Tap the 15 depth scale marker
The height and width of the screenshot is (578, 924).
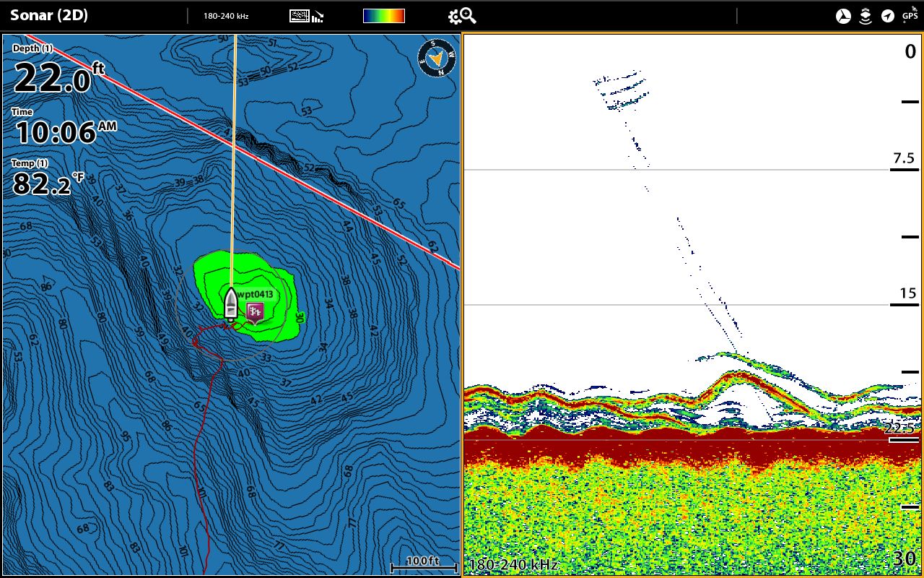908,294
